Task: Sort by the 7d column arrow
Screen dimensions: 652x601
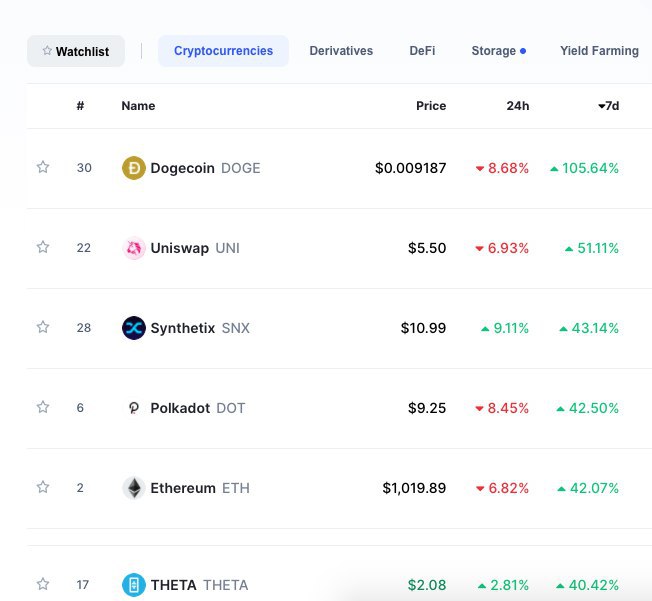Action: click(x=601, y=106)
